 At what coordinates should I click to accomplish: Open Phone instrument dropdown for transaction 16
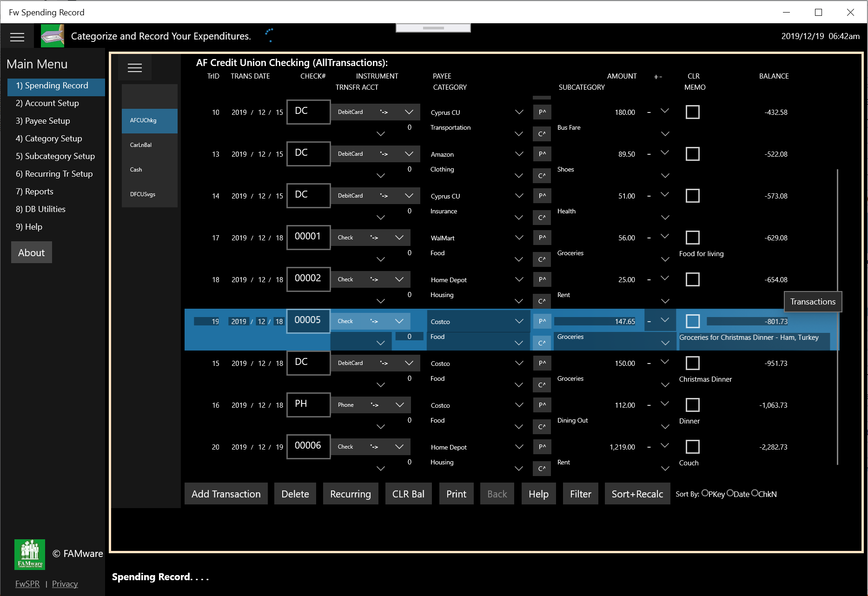click(399, 405)
